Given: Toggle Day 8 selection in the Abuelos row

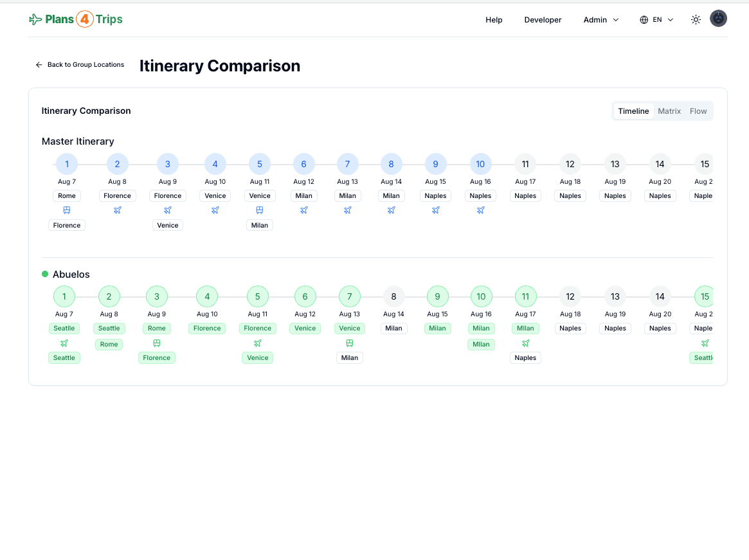Looking at the screenshot, I should pyautogui.click(x=393, y=296).
